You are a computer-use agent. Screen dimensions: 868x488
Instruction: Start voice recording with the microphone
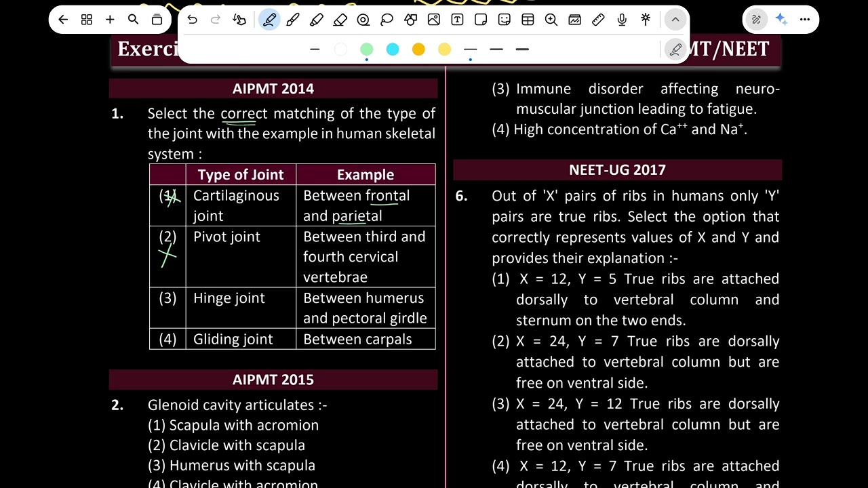click(622, 20)
